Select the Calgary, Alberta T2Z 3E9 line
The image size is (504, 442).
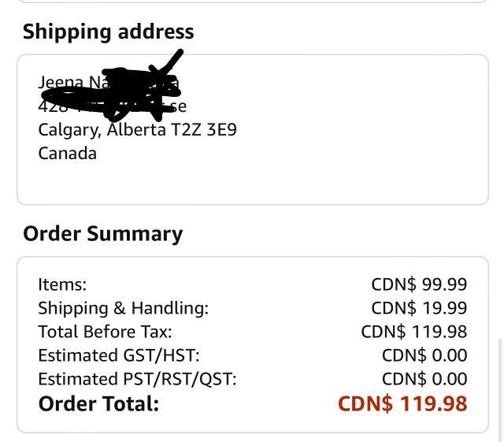(x=137, y=130)
